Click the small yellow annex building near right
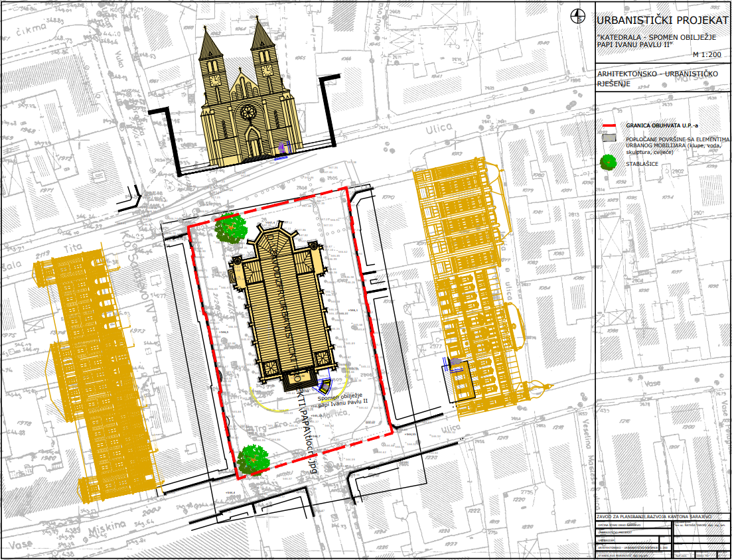 (x=461, y=381)
